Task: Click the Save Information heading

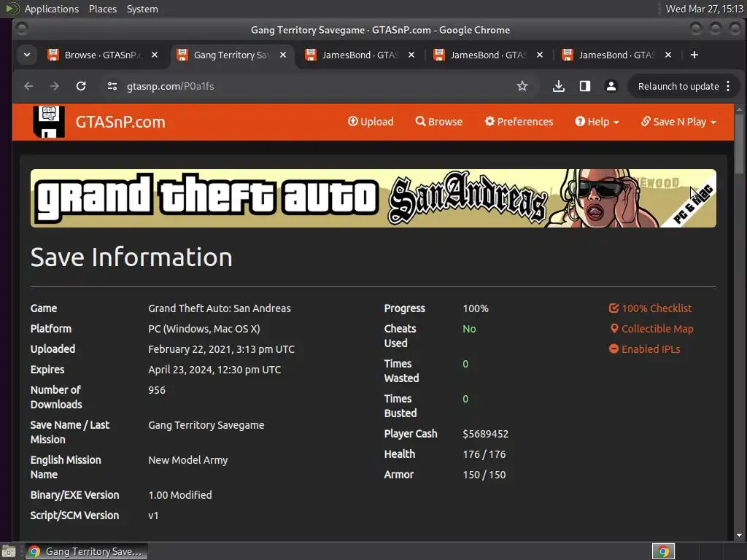Action: (131, 257)
